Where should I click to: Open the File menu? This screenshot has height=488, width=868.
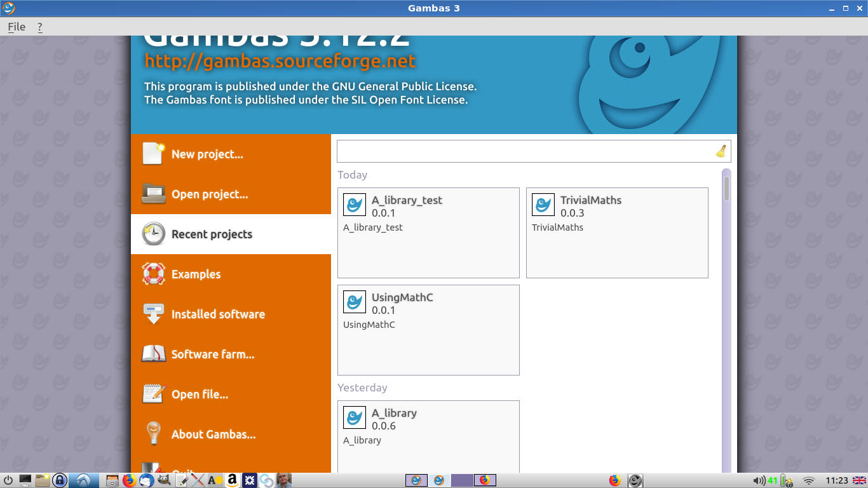17,27
